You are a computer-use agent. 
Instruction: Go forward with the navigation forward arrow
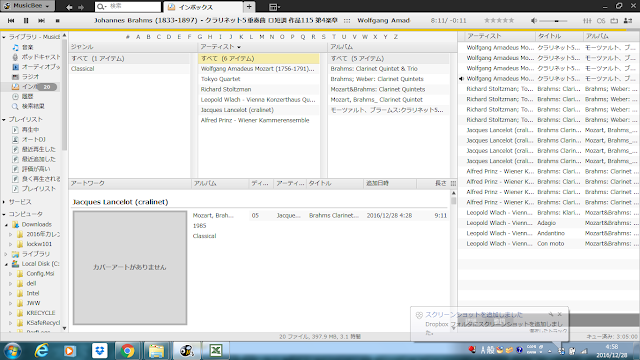(81, 7)
